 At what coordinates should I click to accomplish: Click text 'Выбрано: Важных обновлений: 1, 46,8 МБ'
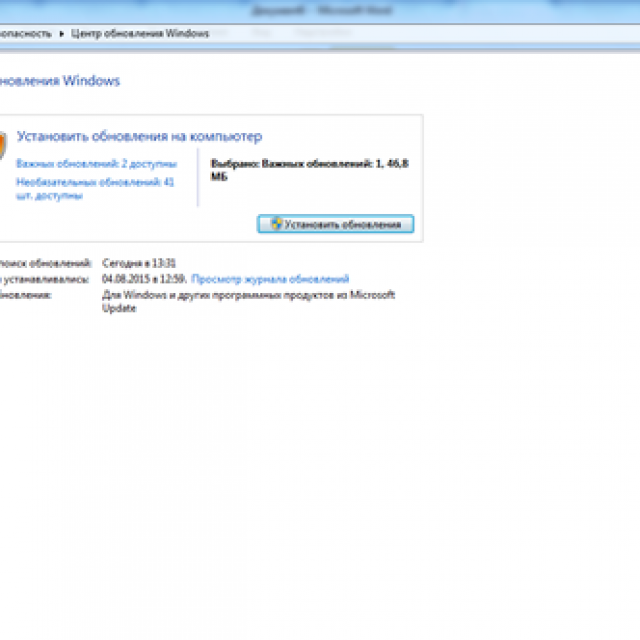[x=309, y=170]
